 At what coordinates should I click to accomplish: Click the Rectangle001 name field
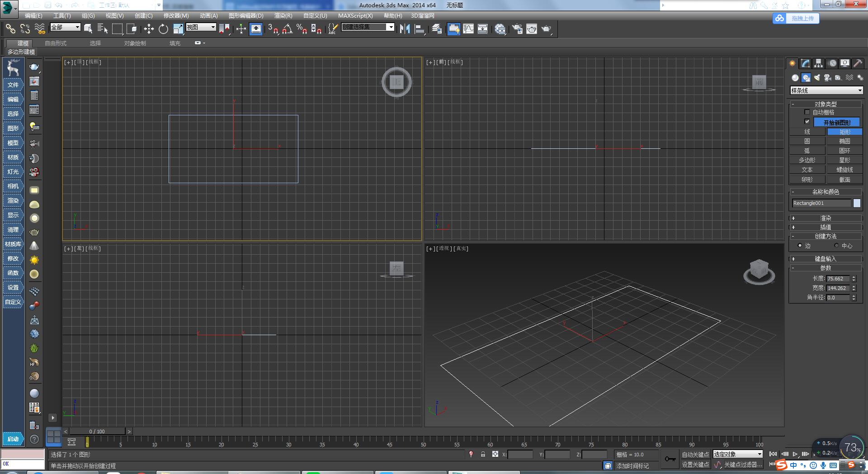(821, 203)
